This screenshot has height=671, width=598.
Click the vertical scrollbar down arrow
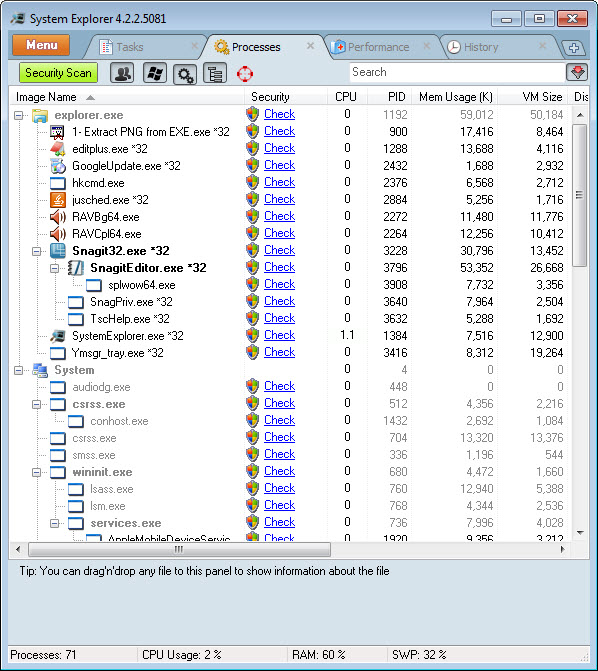point(580,533)
